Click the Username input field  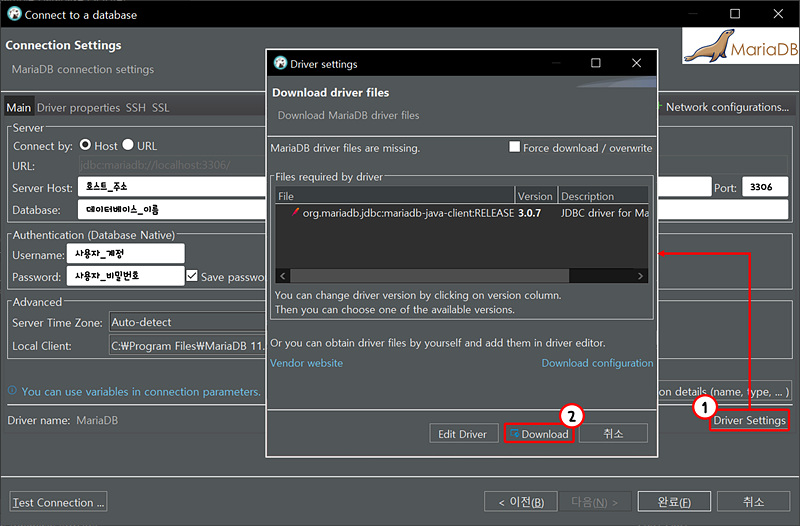click(125, 254)
